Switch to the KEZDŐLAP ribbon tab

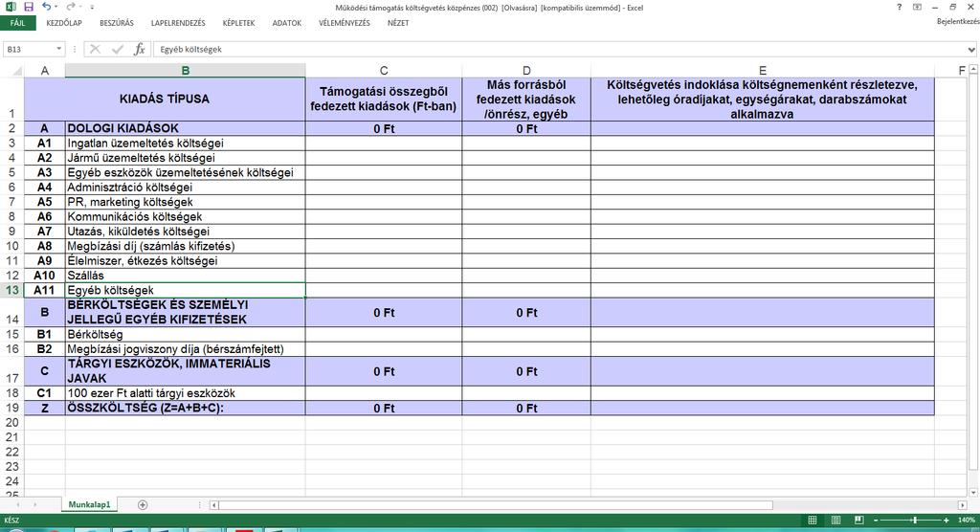point(64,23)
